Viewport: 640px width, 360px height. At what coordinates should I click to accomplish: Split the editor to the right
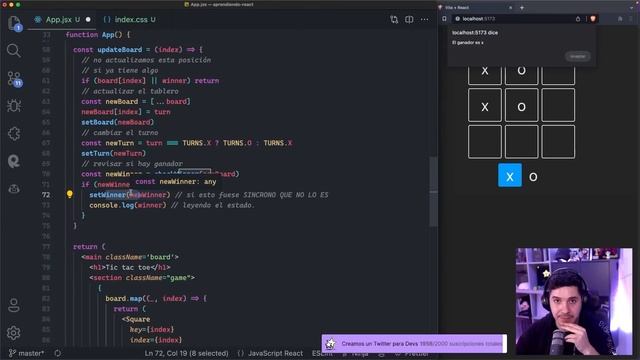pyautogui.click(x=409, y=19)
